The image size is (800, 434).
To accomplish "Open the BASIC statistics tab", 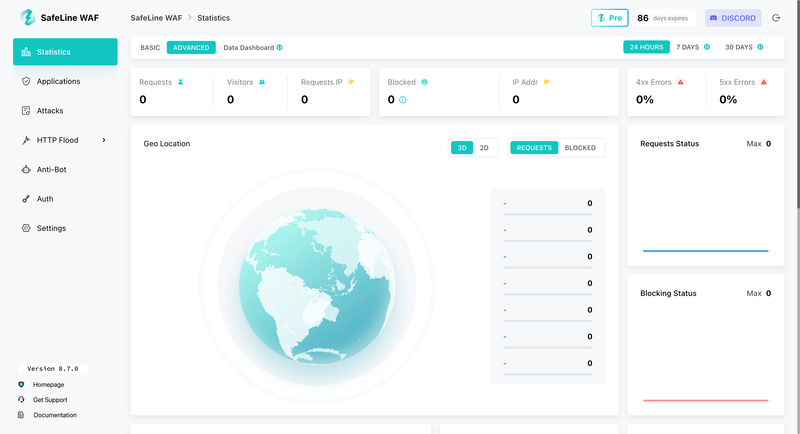I will coord(150,47).
